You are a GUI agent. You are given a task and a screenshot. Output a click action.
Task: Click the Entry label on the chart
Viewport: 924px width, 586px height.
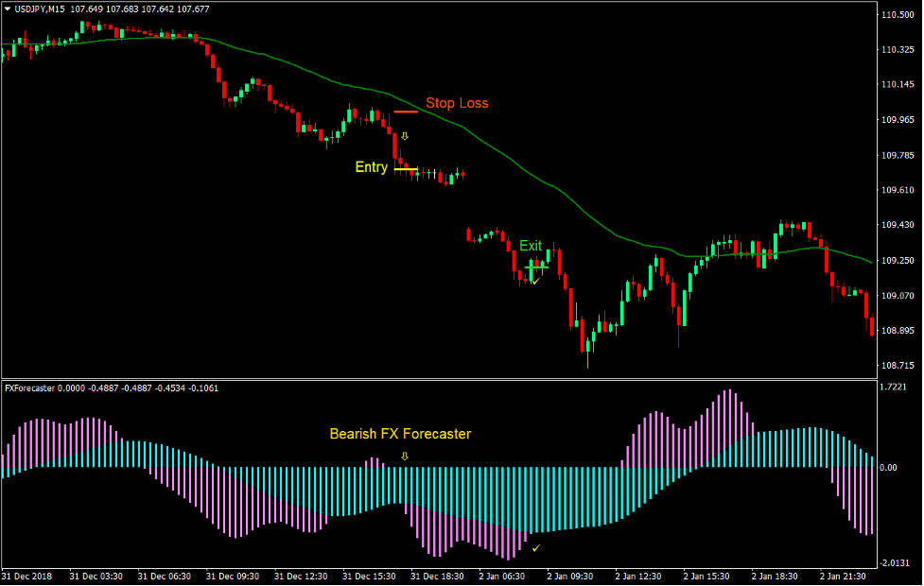(x=371, y=167)
